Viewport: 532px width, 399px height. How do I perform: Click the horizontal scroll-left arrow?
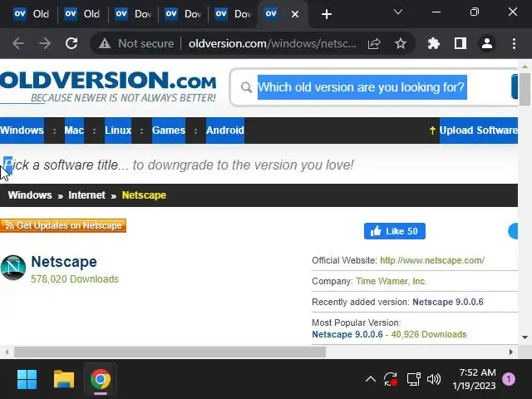7,352
